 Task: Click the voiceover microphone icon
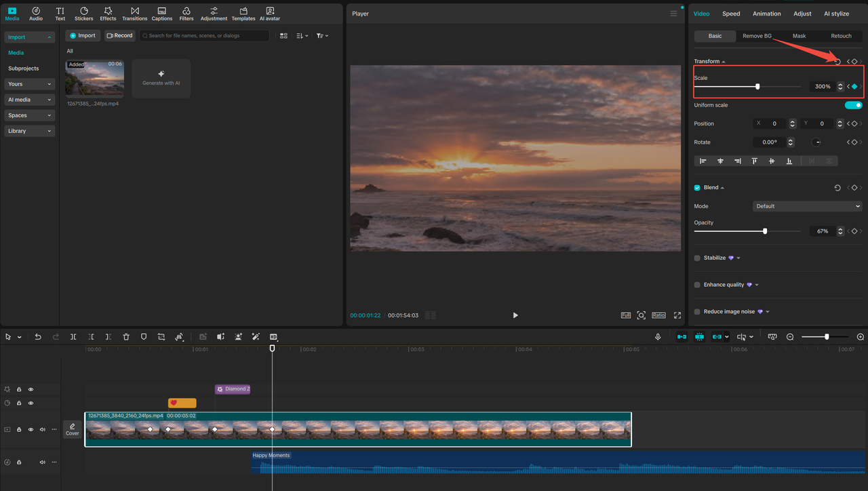click(x=657, y=336)
